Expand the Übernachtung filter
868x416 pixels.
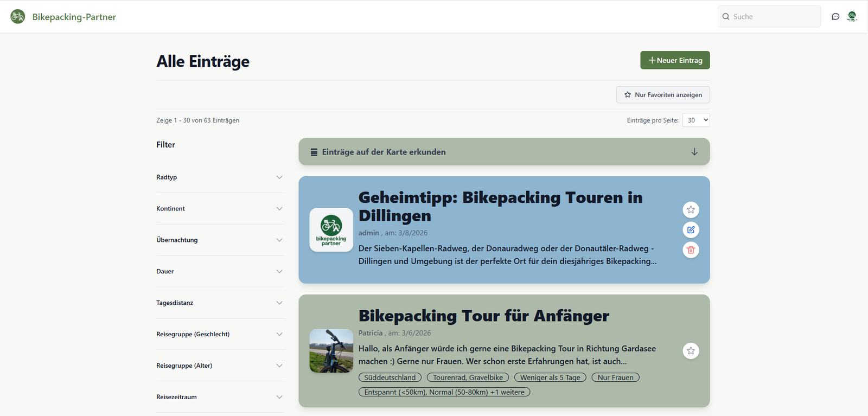click(x=220, y=240)
